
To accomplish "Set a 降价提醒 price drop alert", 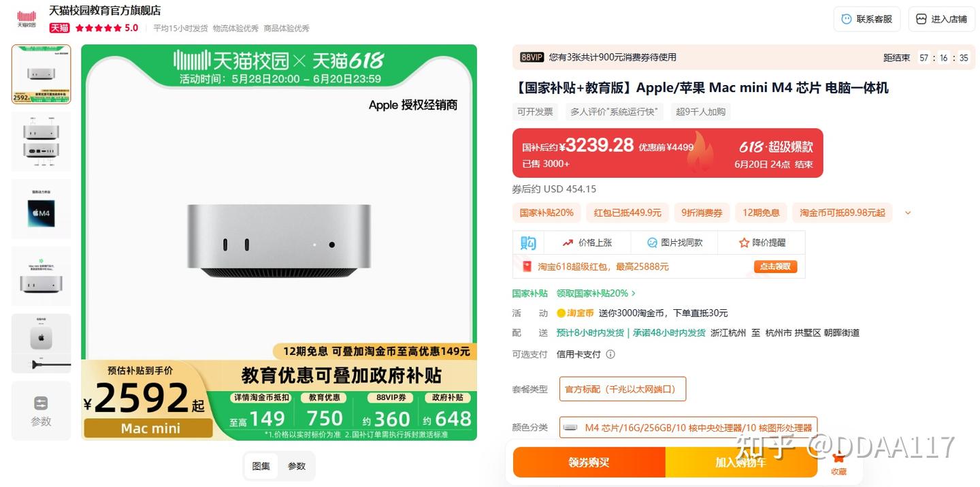I will 762,242.
